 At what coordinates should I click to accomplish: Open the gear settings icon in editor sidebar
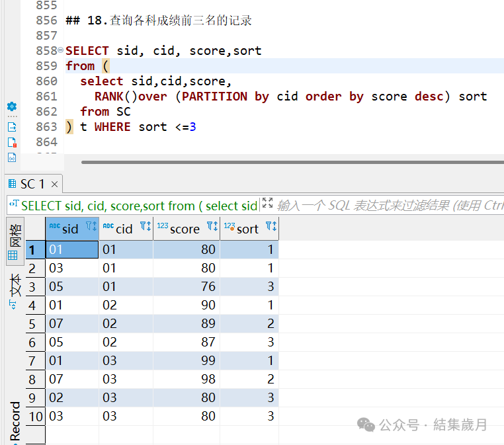(12, 106)
